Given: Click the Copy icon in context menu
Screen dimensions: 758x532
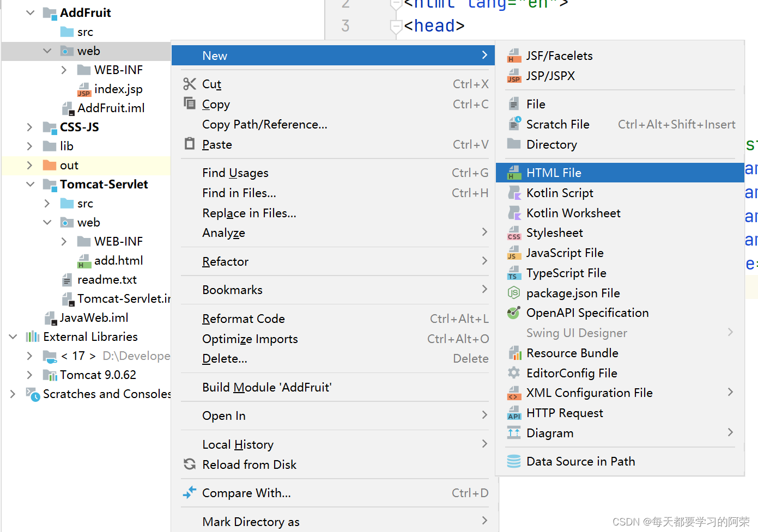Looking at the screenshot, I should coord(190,103).
